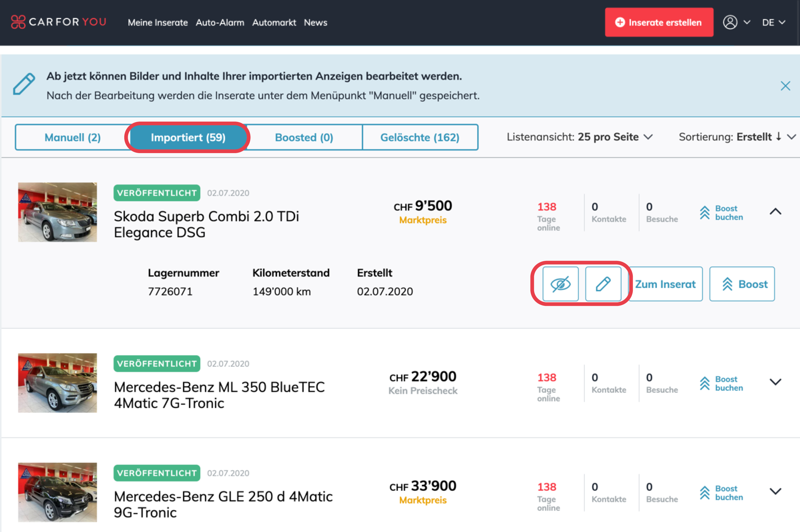Click the pencil icon in the info banner
Screen dimensions: 800x532
(24, 84)
